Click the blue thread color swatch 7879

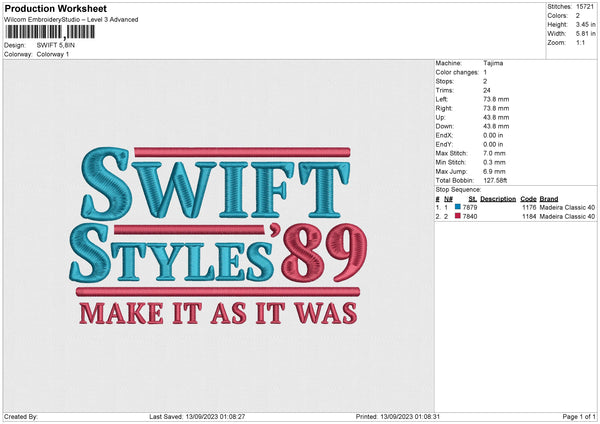[x=458, y=207]
